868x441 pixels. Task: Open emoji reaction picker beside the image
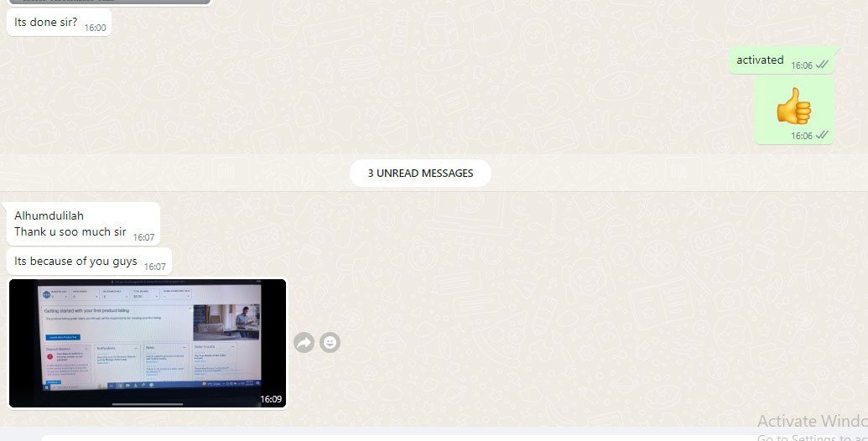330,342
